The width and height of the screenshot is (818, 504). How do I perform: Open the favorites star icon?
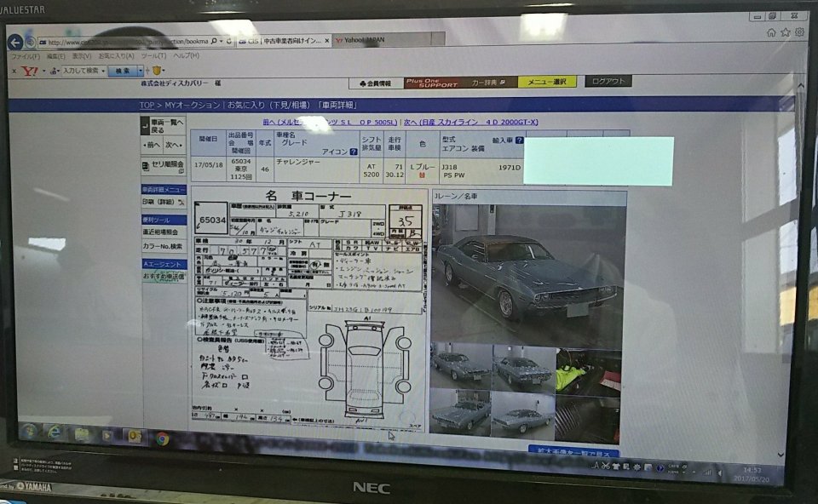[785, 32]
